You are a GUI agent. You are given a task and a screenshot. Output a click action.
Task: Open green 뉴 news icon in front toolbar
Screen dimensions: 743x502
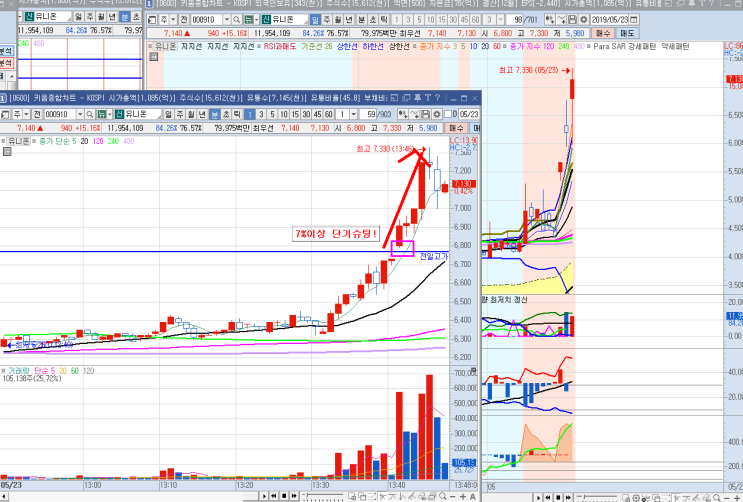tap(101, 114)
